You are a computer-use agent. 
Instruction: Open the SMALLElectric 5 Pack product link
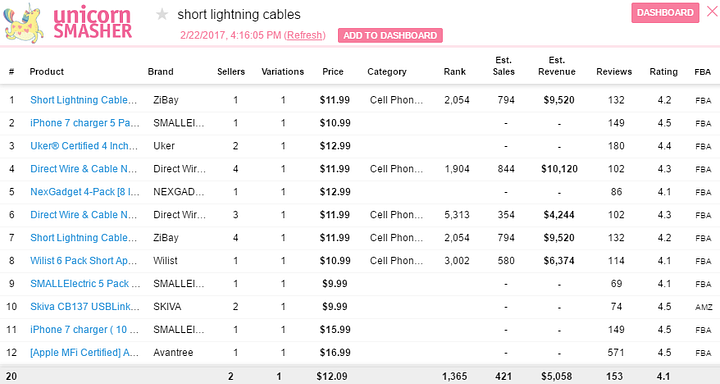[x=85, y=284]
